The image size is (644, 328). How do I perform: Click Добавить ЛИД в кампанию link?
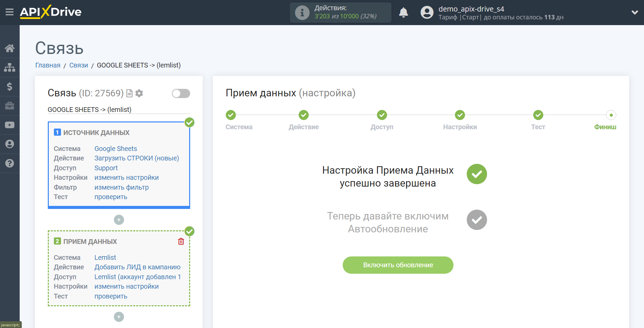(x=137, y=267)
